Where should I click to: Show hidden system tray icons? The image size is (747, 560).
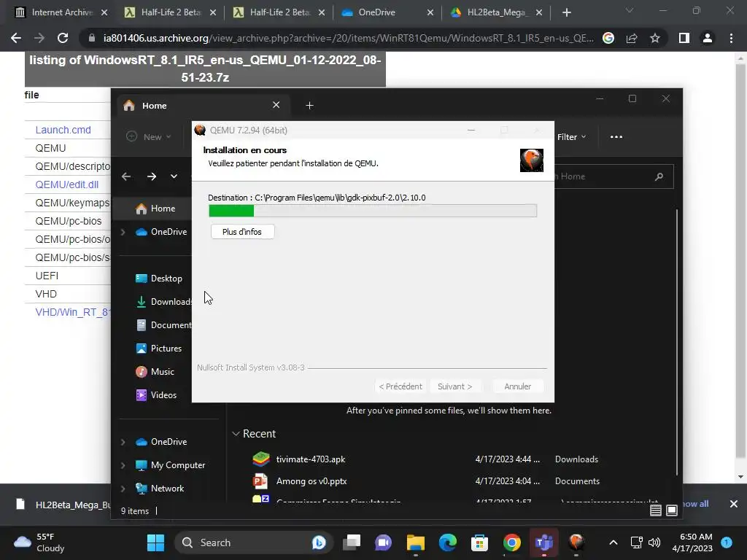point(614,542)
